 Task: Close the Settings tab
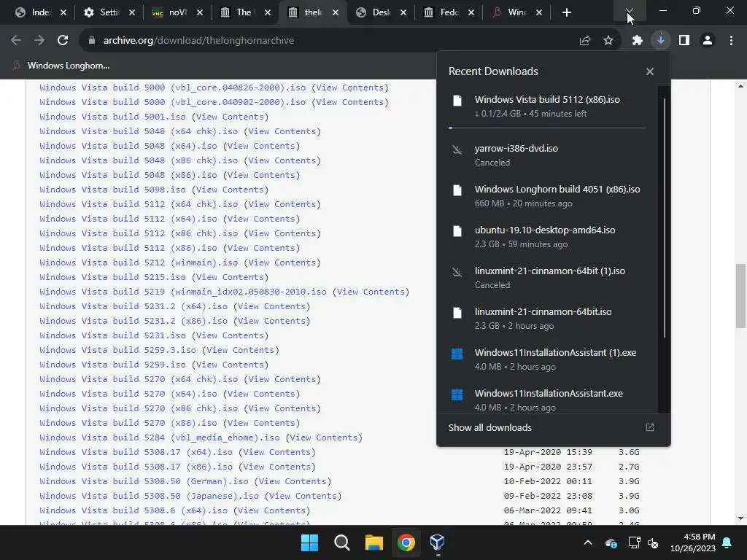[132, 12]
